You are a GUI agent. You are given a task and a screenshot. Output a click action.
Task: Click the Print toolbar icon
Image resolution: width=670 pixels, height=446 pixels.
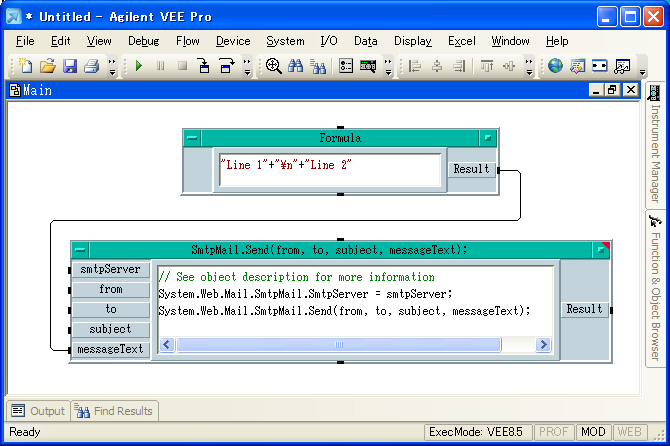click(x=91, y=66)
